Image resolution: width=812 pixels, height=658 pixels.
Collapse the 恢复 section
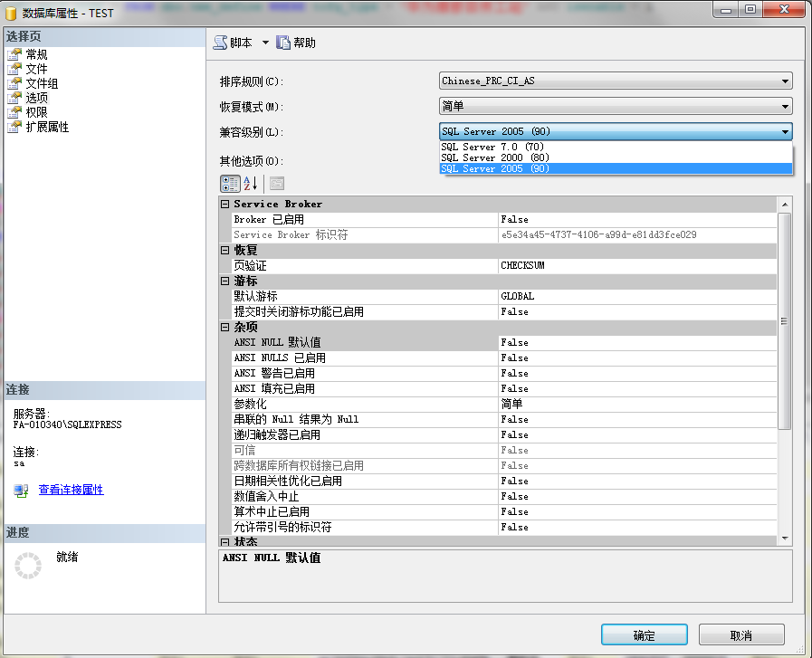click(224, 250)
